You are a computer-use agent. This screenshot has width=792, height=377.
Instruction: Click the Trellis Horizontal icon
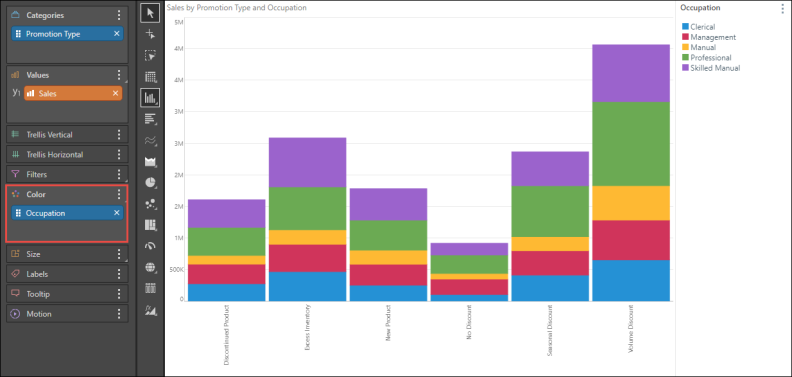pos(16,154)
